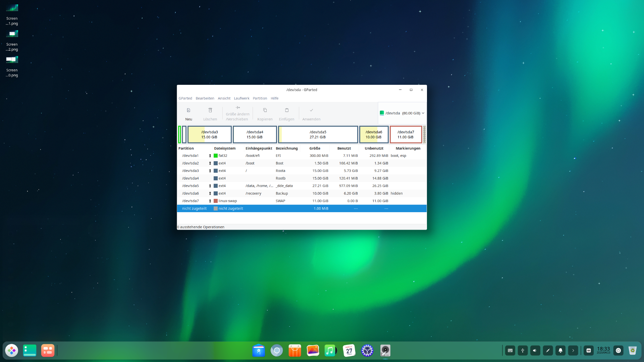Open the Partition menu
This screenshot has height=362, width=644.
pos(260,99)
